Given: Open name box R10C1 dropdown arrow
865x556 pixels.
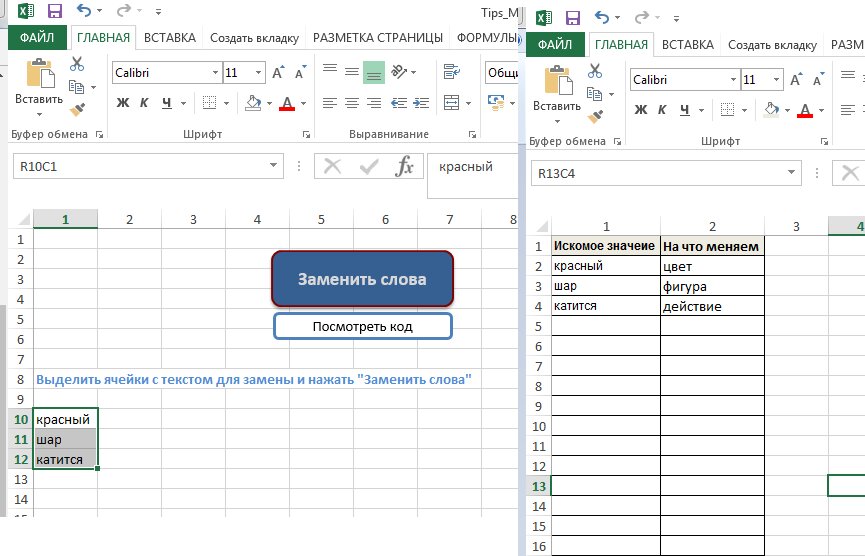Looking at the screenshot, I should click(273, 165).
